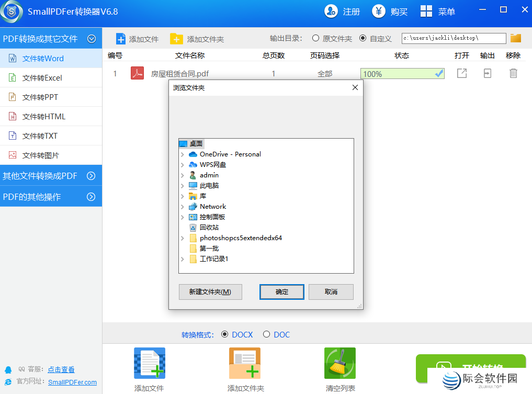Click the output folder icon in row 1
Image resolution: width=532 pixels, height=394 pixels.
pyautogui.click(x=487, y=74)
